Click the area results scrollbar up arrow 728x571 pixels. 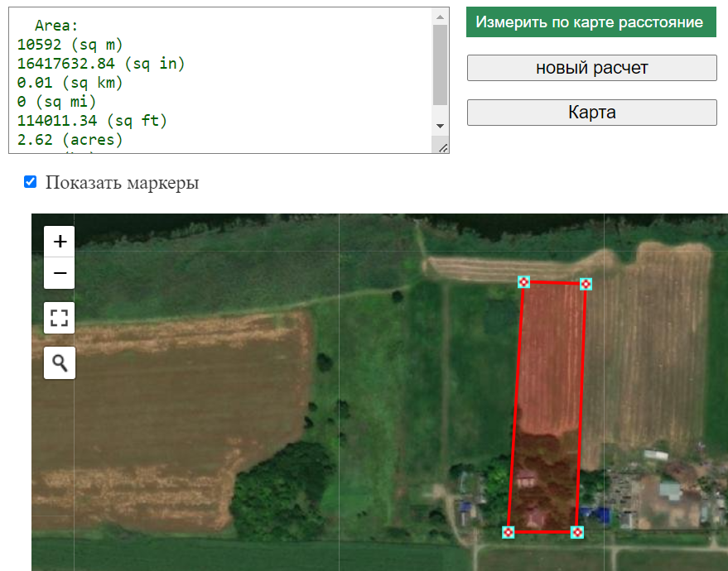[x=440, y=17]
